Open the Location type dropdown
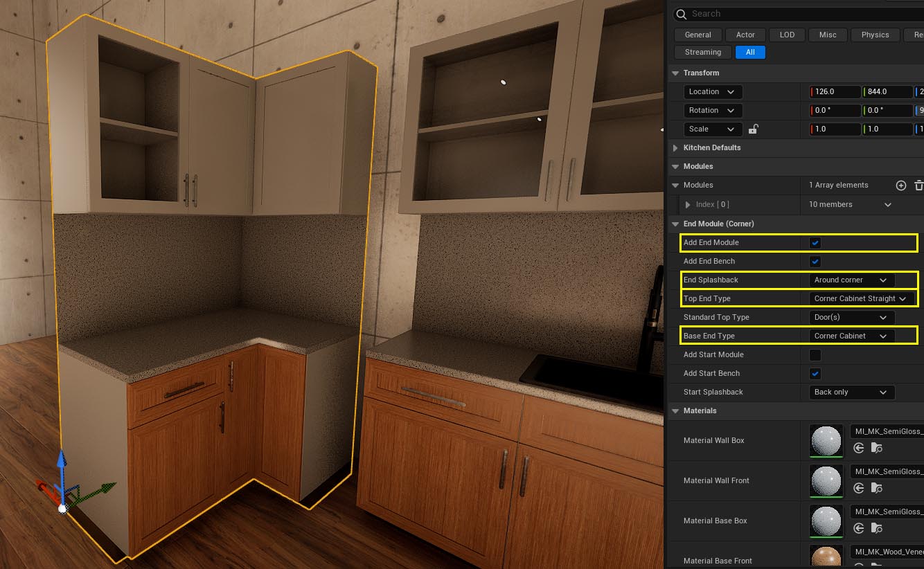 [x=713, y=91]
